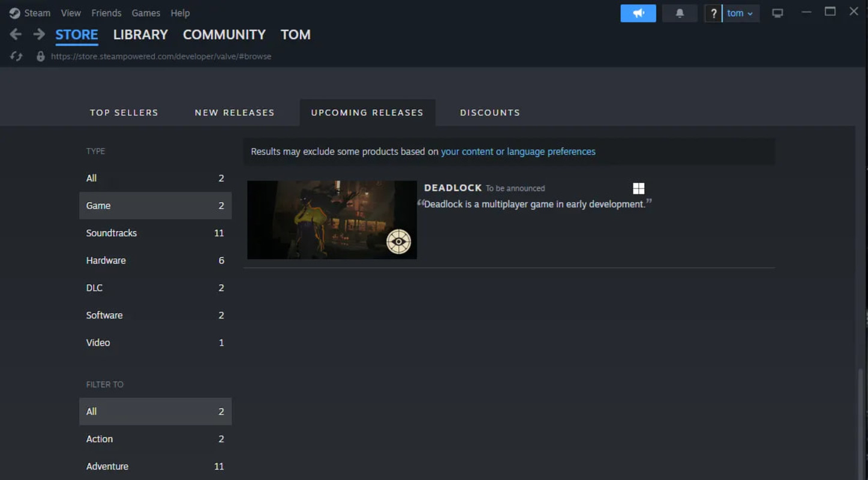The height and width of the screenshot is (480, 868).
Task: Open the Friends menu
Action: (x=106, y=13)
